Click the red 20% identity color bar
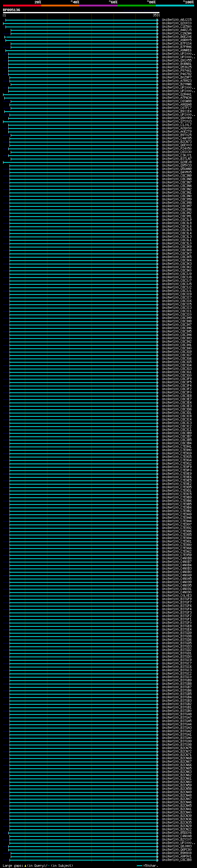 [x=22, y=6]
